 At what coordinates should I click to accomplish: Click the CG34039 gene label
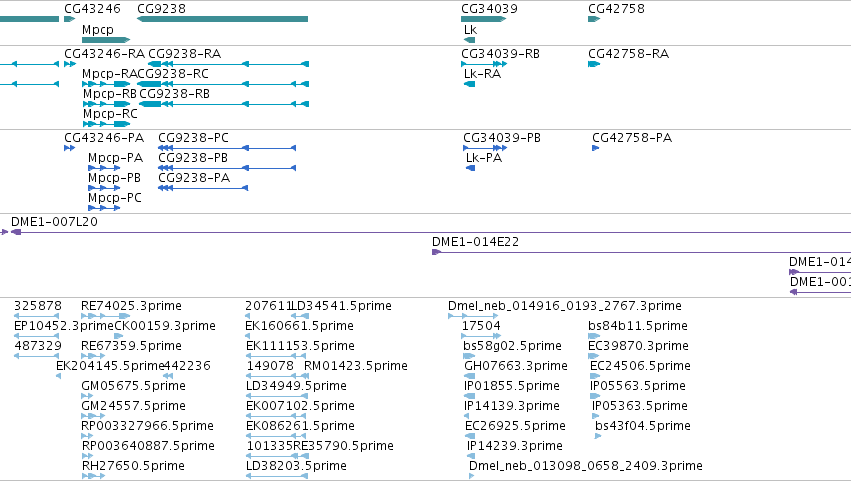pos(490,9)
